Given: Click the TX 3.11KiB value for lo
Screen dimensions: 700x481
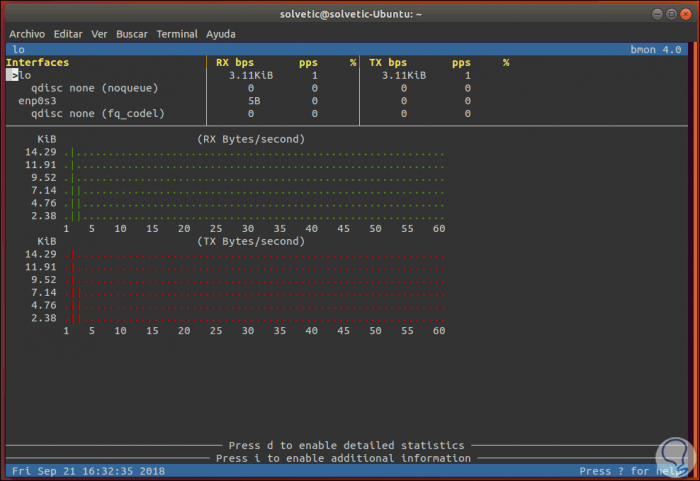Looking at the screenshot, I should [404, 75].
